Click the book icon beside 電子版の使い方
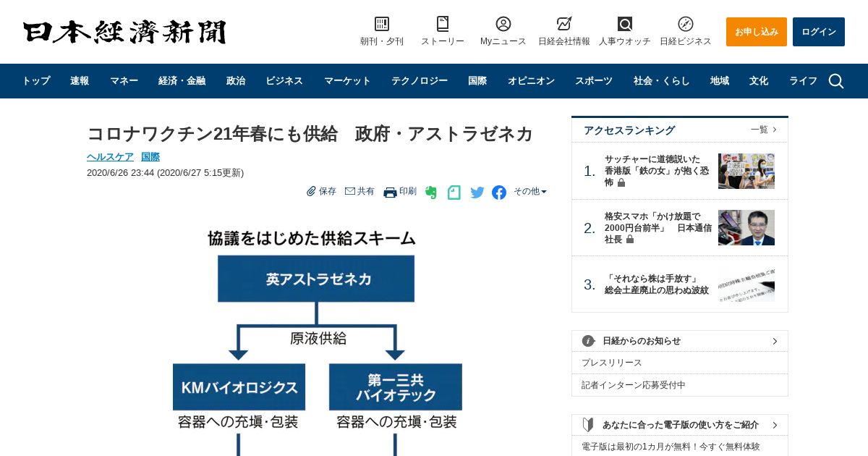Viewport: 868px width, 456px height. tap(589, 425)
